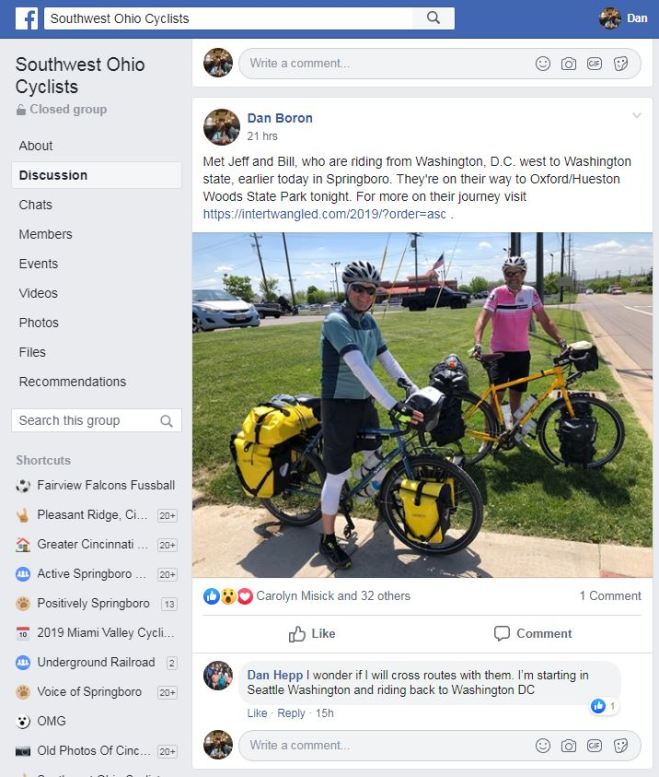Click the Search this group field
Viewport: 659px width, 777px height.
[96, 420]
